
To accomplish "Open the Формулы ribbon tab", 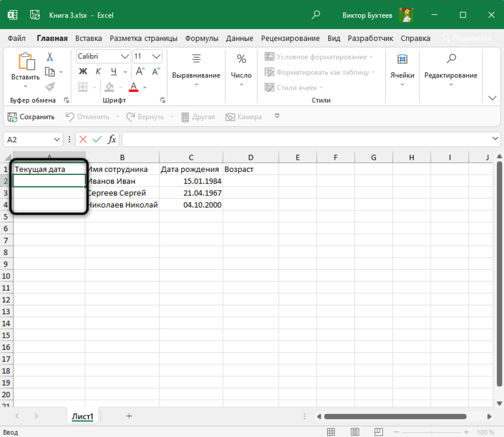I will (202, 38).
